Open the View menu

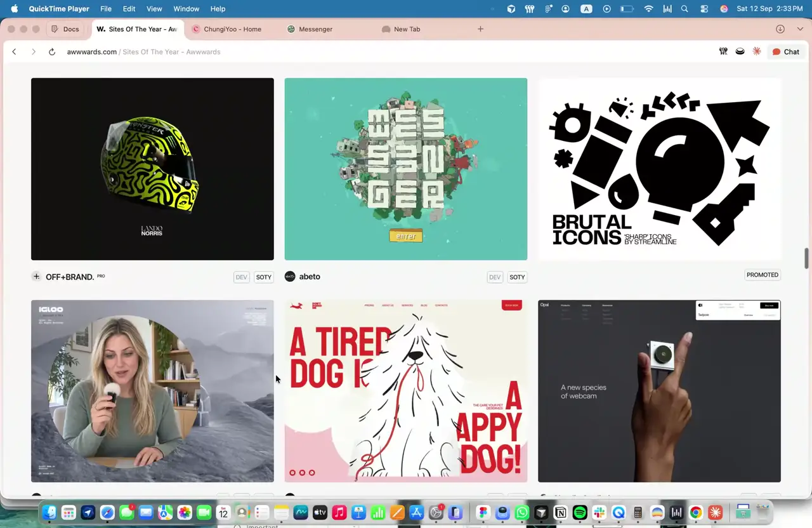(154, 9)
